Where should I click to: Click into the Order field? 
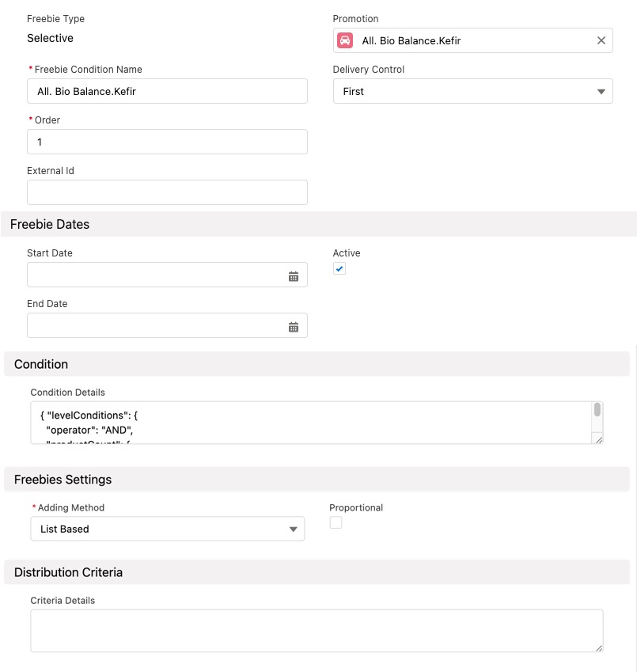[x=167, y=142]
